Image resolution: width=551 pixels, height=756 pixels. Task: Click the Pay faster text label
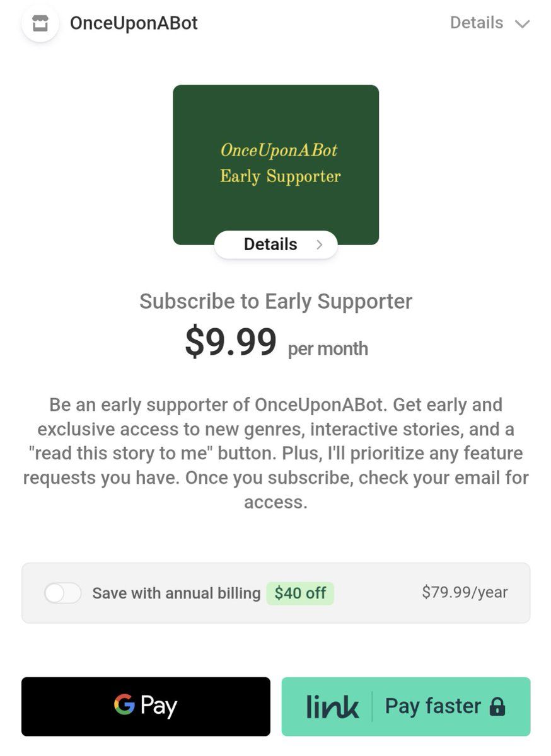[433, 706]
